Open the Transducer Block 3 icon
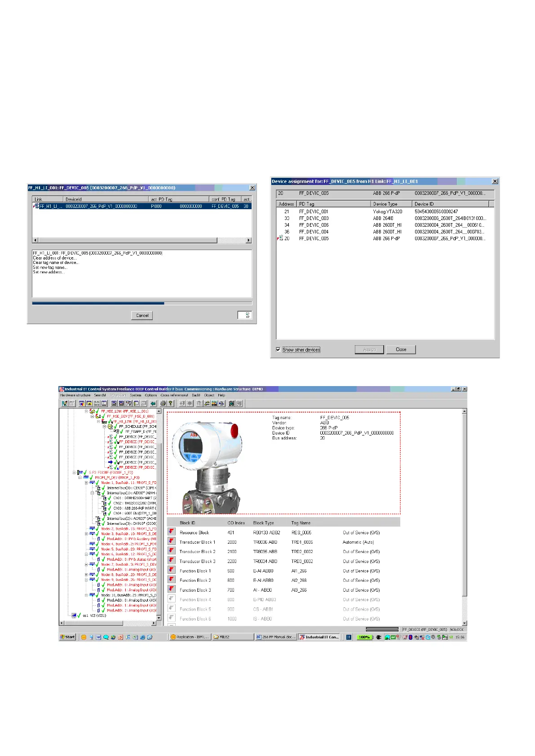Image resolution: width=535 pixels, height=756 pixels. pos(172,560)
